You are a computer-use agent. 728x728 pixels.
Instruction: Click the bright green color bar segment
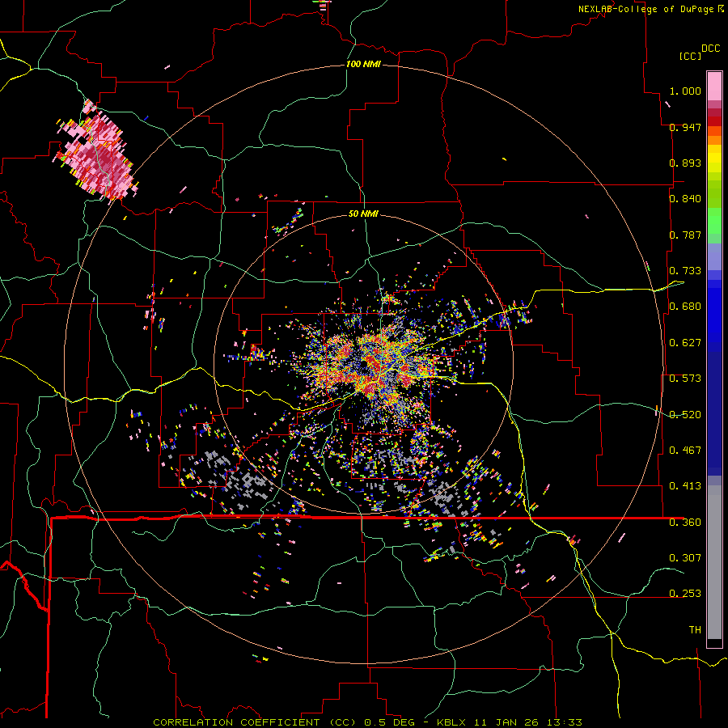pyautogui.click(x=714, y=221)
